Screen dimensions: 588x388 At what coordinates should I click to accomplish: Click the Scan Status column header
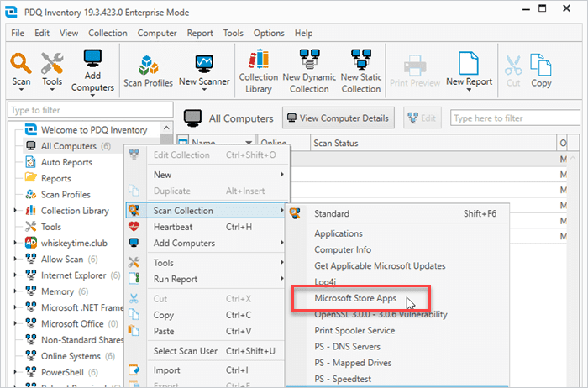tap(433, 143)
